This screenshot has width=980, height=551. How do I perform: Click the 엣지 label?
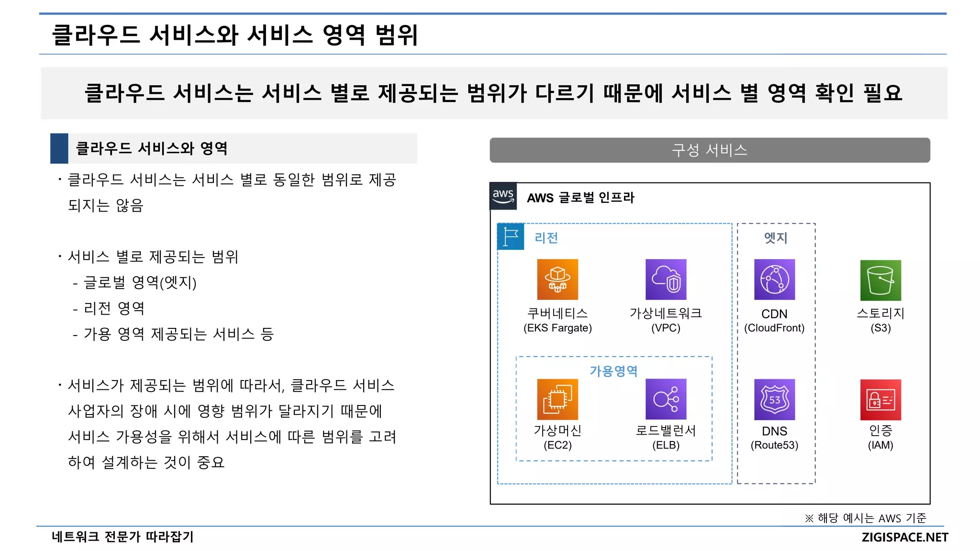click(x=776, y=237)
